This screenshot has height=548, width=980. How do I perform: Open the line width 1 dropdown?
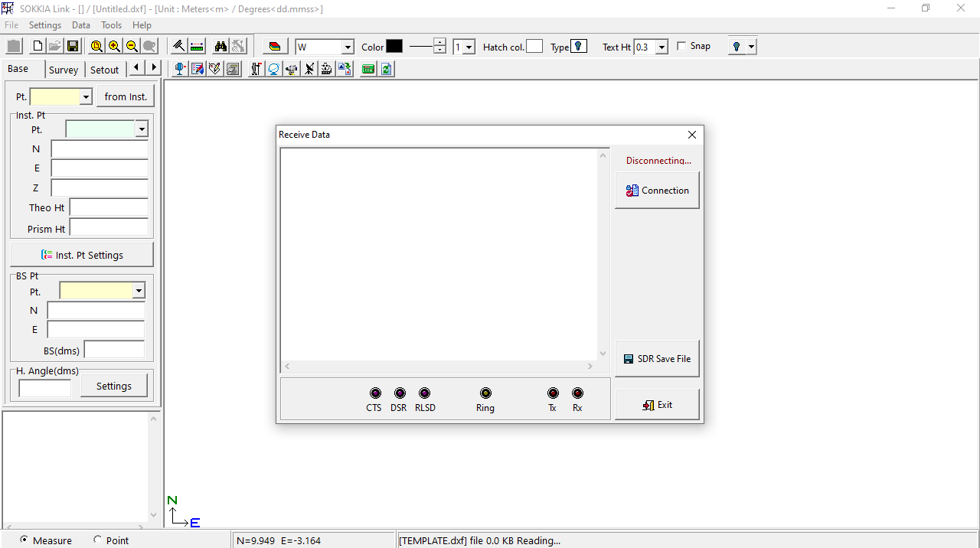click(x=469, y=47)
